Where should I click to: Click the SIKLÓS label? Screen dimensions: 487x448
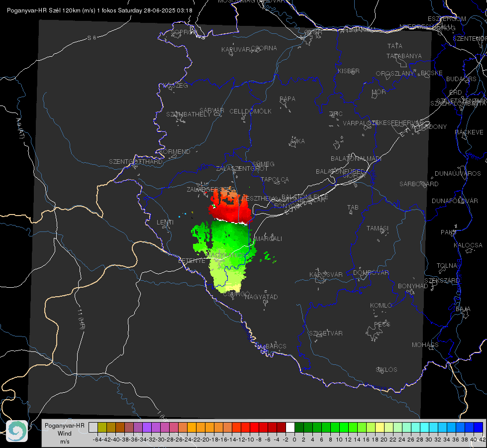tap(387, 370)
